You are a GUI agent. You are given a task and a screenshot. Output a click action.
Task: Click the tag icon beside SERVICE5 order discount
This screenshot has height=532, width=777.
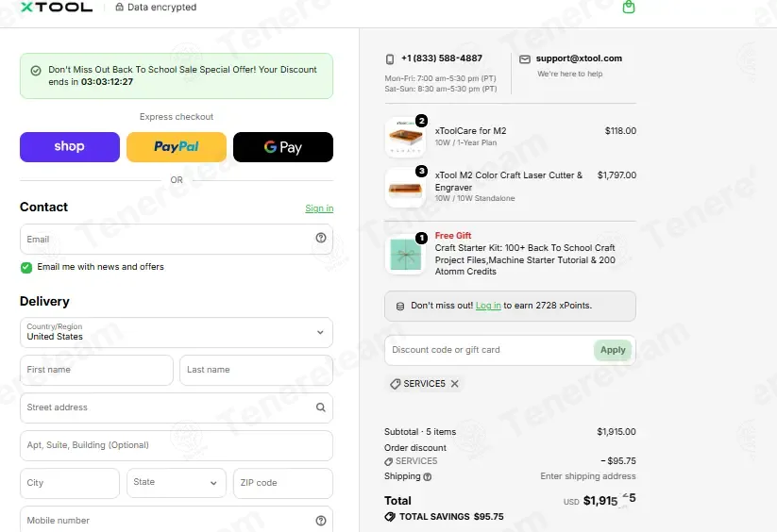[389, 461]
